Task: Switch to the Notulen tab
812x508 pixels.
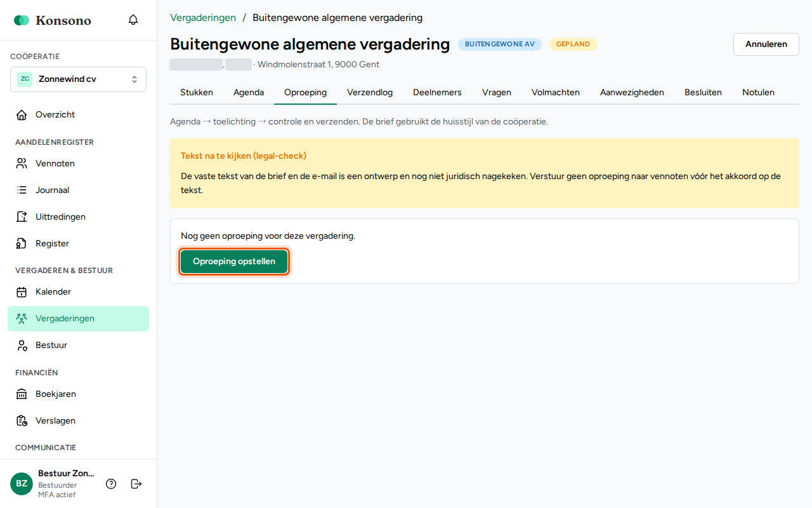Action: [x=758, y=93]
